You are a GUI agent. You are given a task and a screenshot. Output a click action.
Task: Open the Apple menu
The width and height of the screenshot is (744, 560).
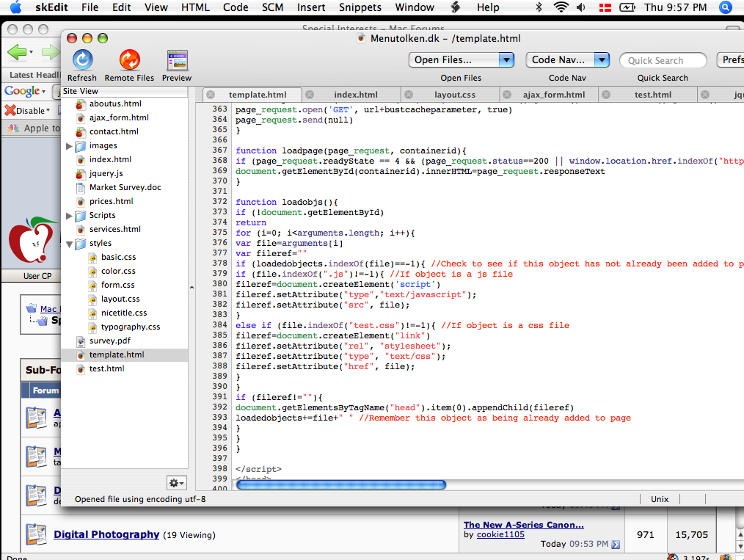(x=15, y=7)
